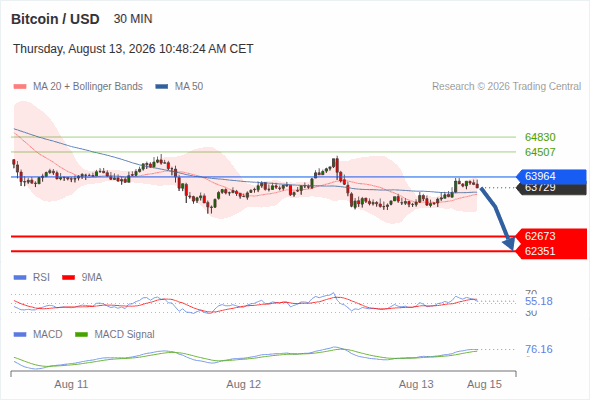Click the green 64507 resistance label
Image resolution: width=590 pixels, height=400 pixels.
[540, 152]
